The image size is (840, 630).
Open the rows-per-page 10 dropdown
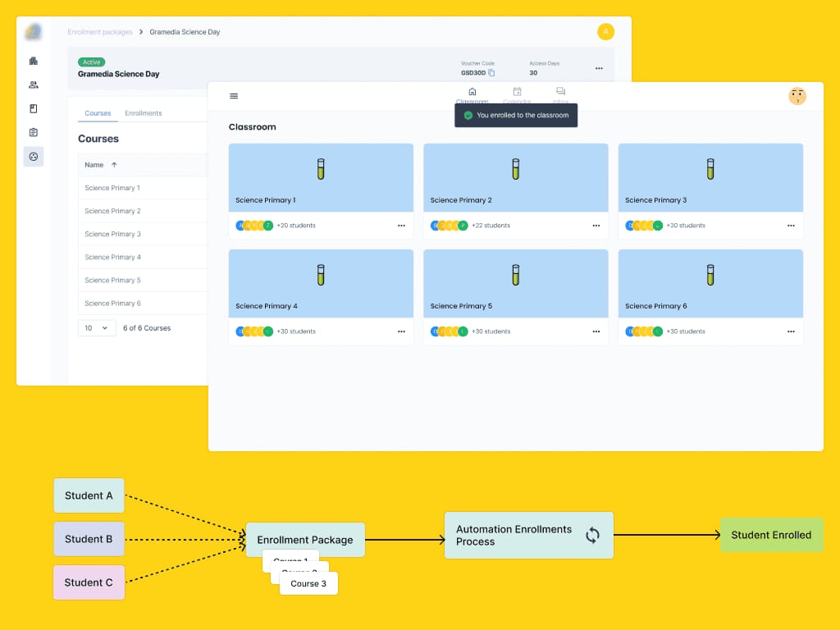97,328
